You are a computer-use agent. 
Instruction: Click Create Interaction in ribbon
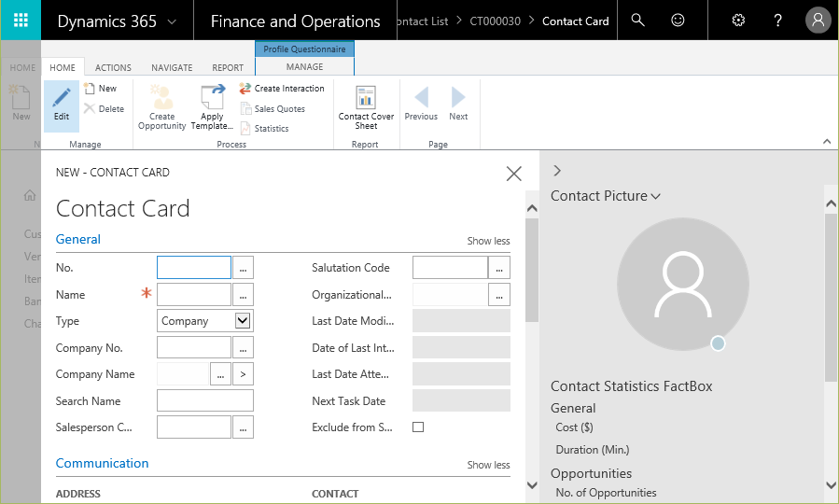pyautogui.click(x=282, y=89)
